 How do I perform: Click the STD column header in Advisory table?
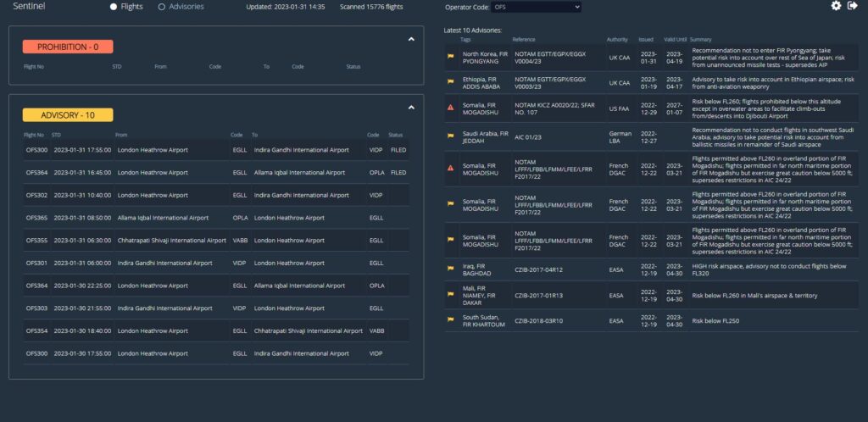click(56, 135)
